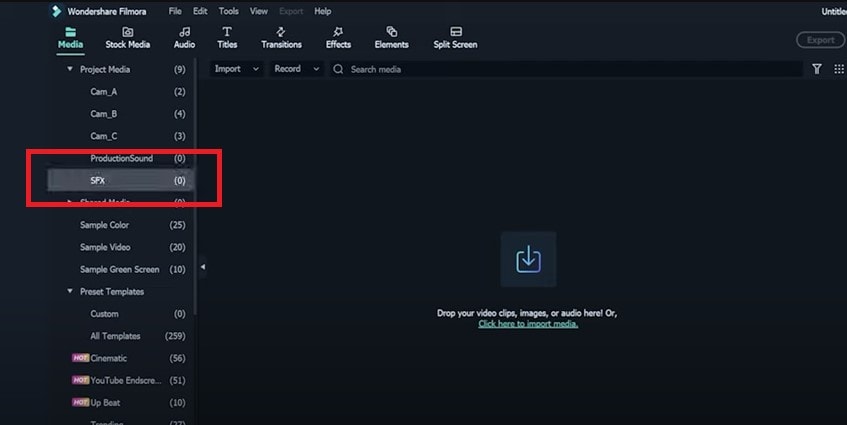847x425 pixels.
Task: Click the Project Media label
Action: point(105,70)
